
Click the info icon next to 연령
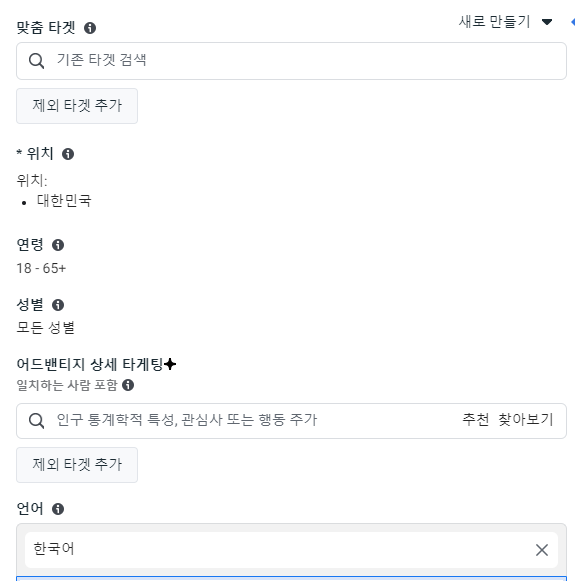pos(58,245)
